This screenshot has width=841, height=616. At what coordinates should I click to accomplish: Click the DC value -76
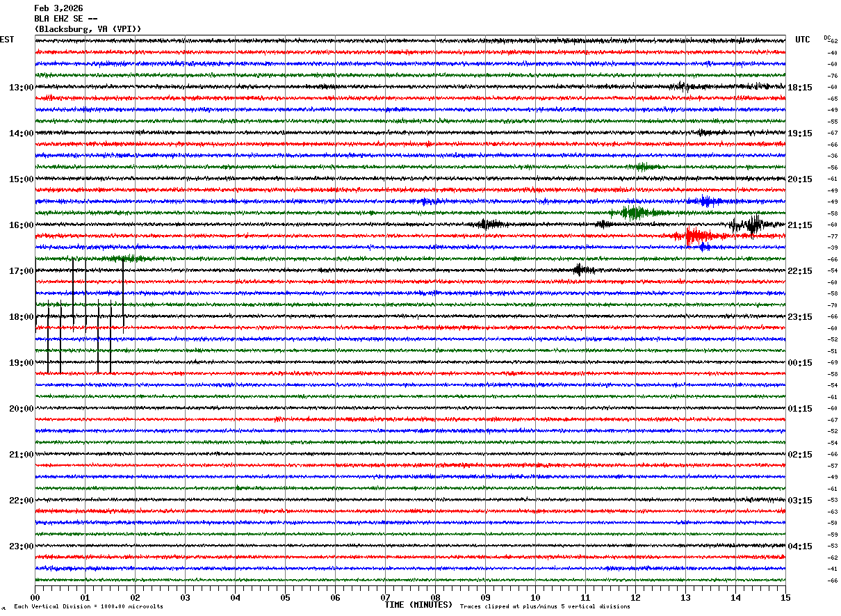pos(833,76)
